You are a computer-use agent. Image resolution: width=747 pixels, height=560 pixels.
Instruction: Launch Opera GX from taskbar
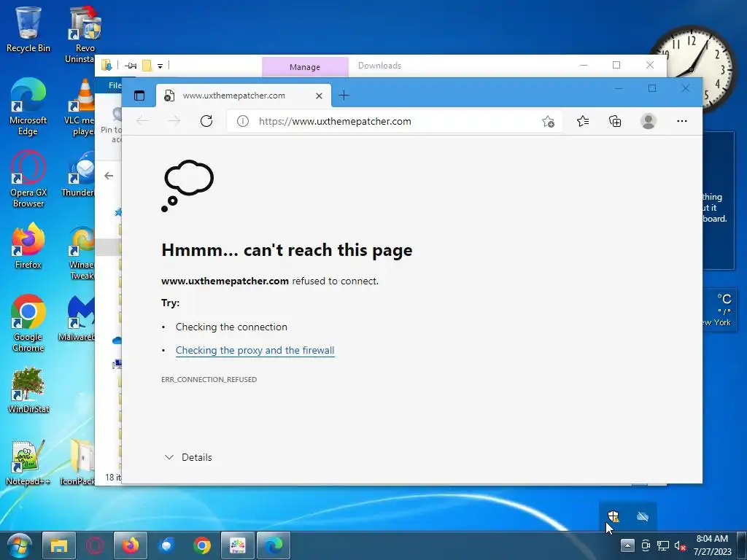point(95,545)
